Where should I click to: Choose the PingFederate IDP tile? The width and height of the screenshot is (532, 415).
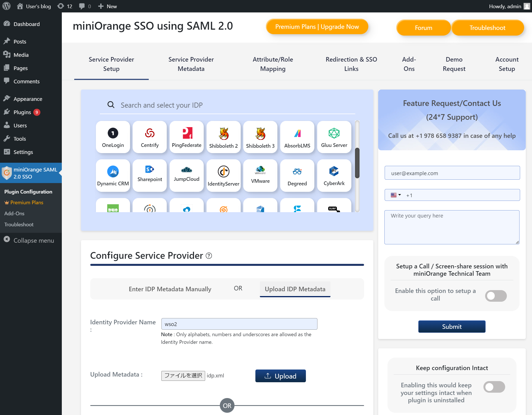click(x=187, y=137)
